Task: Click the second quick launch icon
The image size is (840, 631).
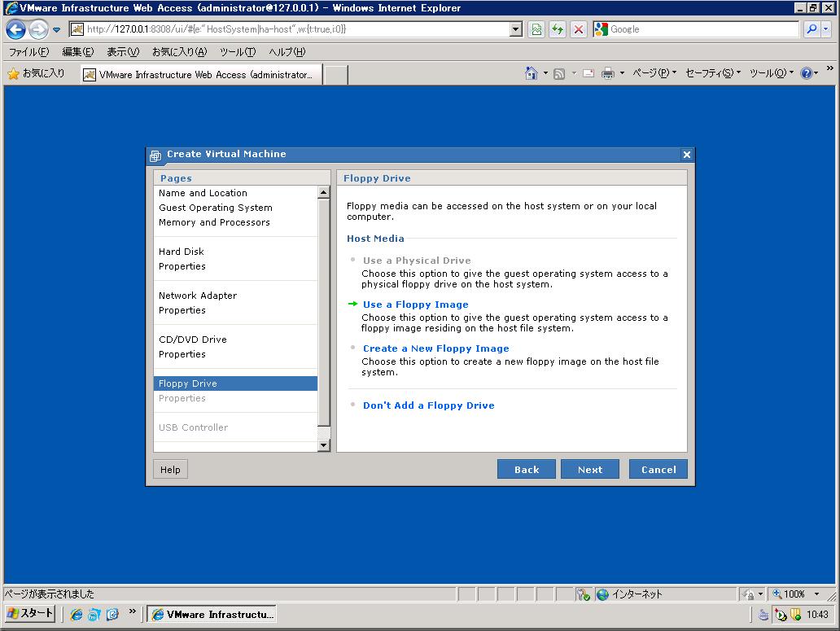Action: tap(94, 615)
